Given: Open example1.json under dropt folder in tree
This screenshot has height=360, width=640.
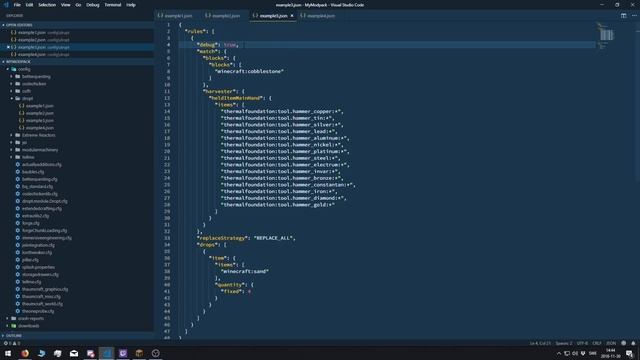Looking at the screenshot, I should (40, 106).
